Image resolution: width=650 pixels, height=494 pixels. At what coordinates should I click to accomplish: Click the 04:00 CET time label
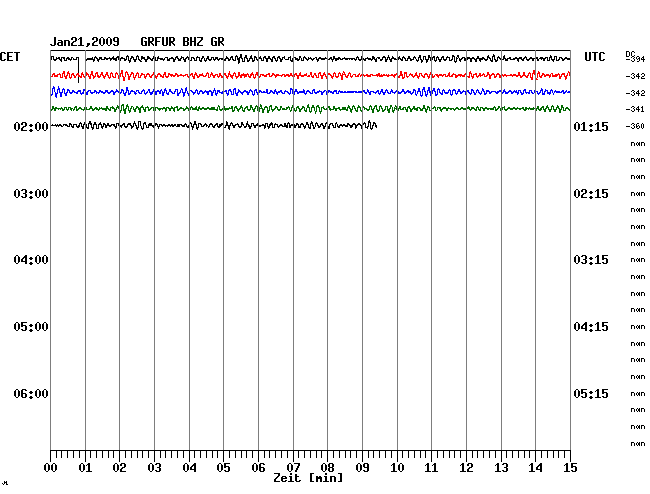tap(31, 260)
